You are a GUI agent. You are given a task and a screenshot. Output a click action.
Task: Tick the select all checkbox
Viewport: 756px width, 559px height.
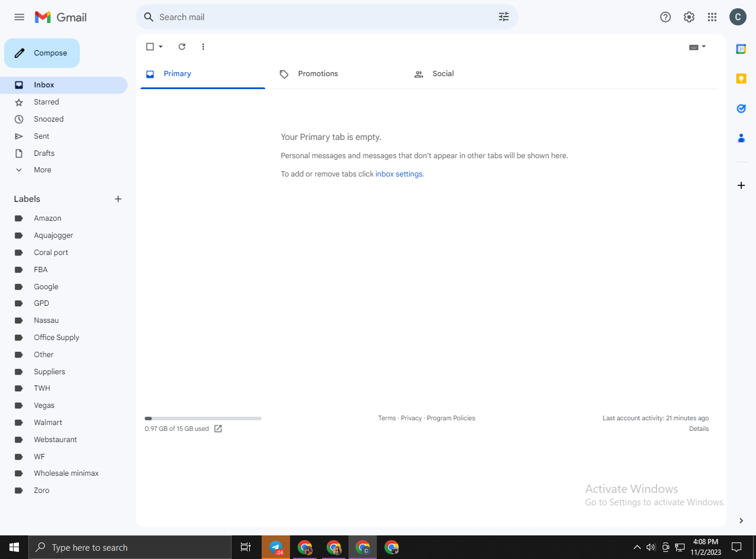point(150,47)
